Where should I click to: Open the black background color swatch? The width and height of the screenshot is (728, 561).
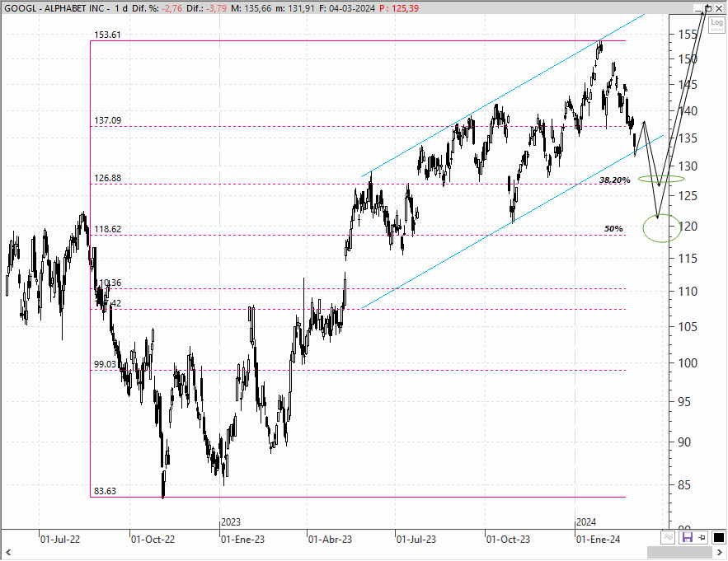pyautogui.click(x=718, y=537)
